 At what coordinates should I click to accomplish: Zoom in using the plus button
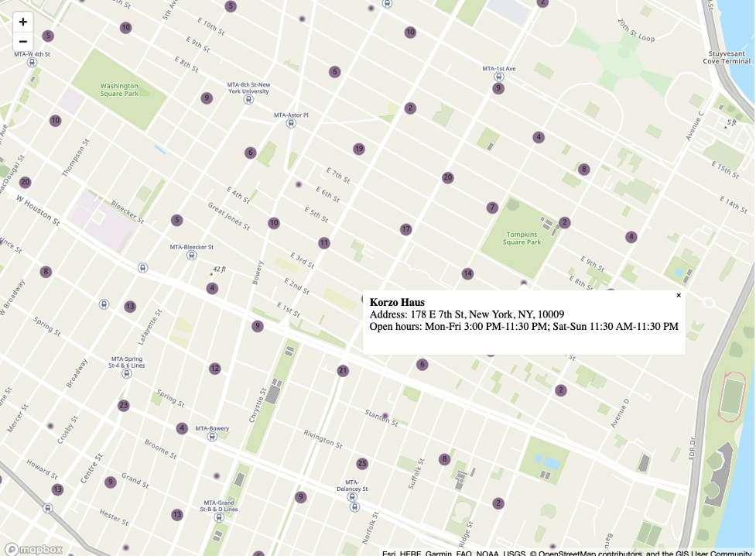click(22, 22)
